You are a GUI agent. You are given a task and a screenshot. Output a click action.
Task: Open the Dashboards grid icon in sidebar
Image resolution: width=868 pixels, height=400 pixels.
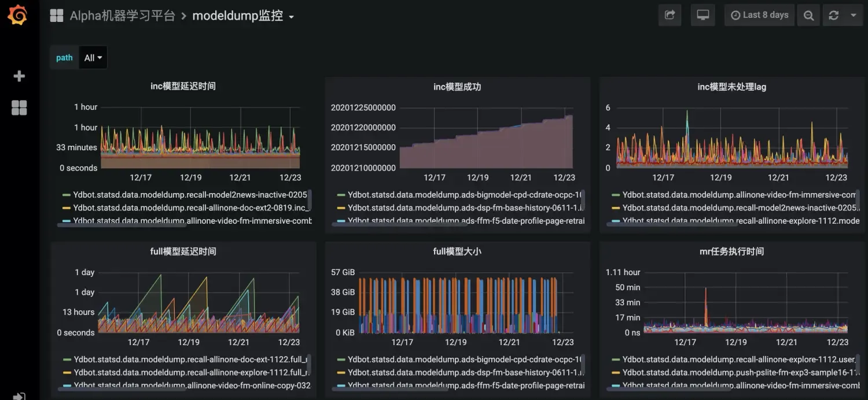[x=19, y=108]
